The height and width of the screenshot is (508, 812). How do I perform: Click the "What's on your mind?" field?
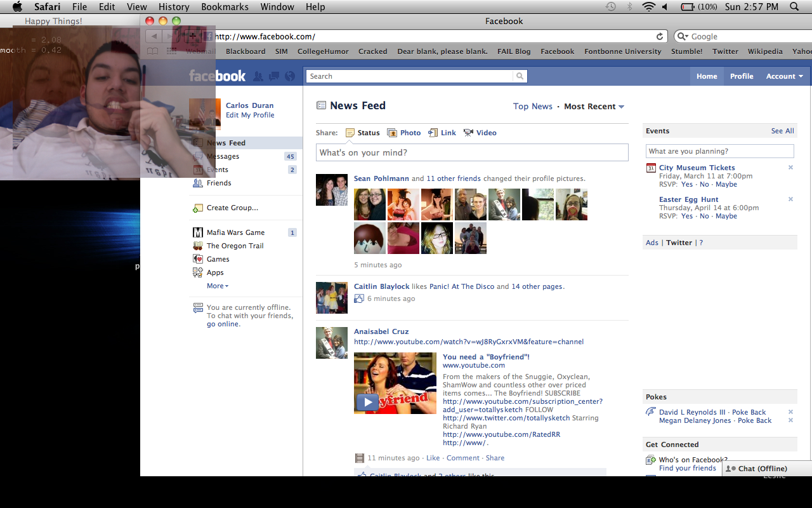pyautogui.click(x=471, y=152)
